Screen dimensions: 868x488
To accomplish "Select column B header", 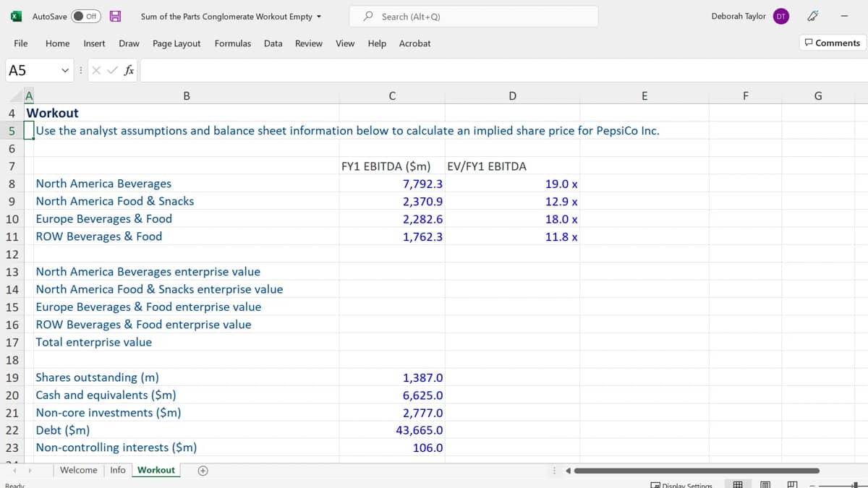I will [187, 96].
